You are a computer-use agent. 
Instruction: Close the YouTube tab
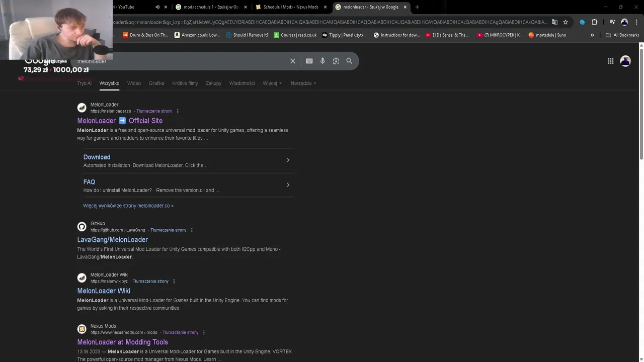click(166, 7)
